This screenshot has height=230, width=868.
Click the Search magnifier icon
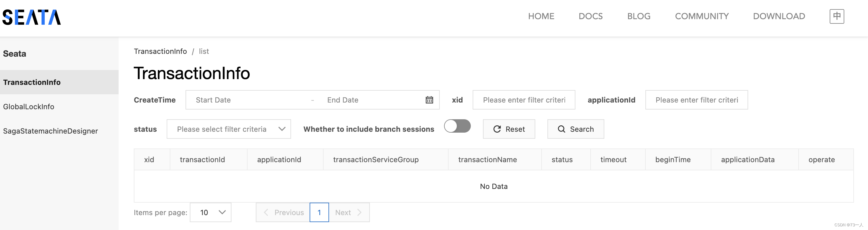click(561, 129)
